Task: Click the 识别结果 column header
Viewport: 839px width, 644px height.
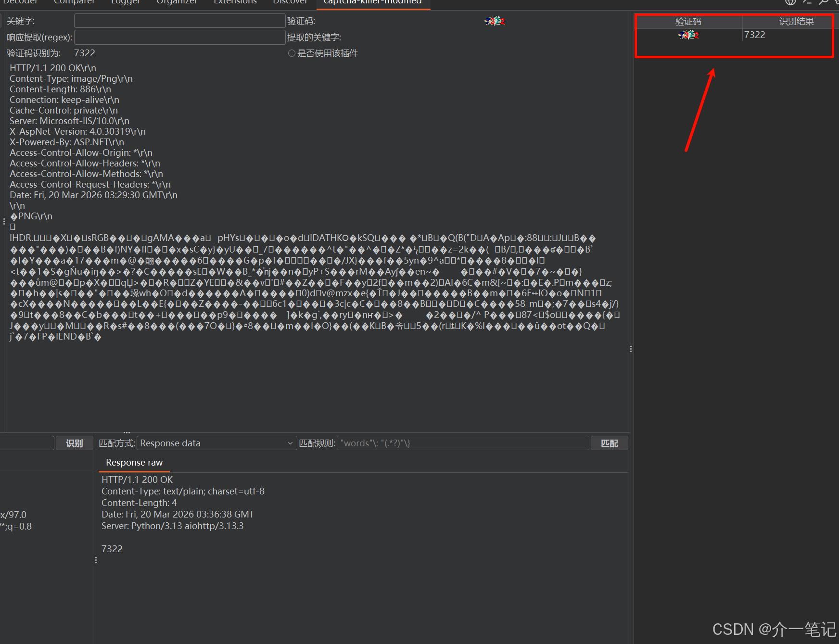Action: (x=797, y=22)
